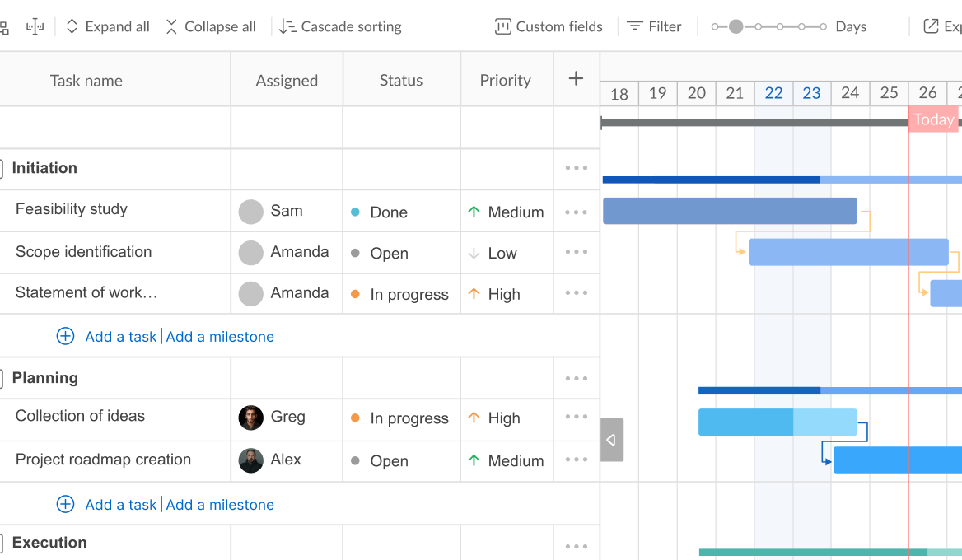
Task: Click the zoom slider handle
Action: point(736,26)
